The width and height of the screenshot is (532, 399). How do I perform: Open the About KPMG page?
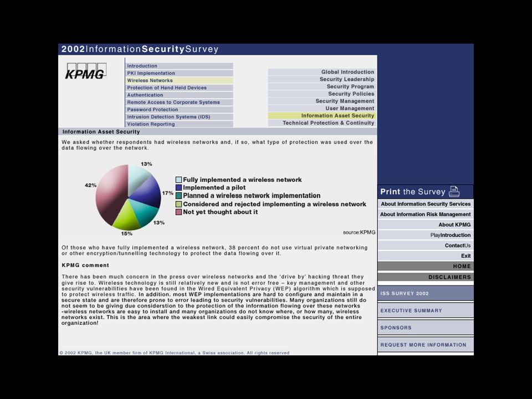click(426, 224)
